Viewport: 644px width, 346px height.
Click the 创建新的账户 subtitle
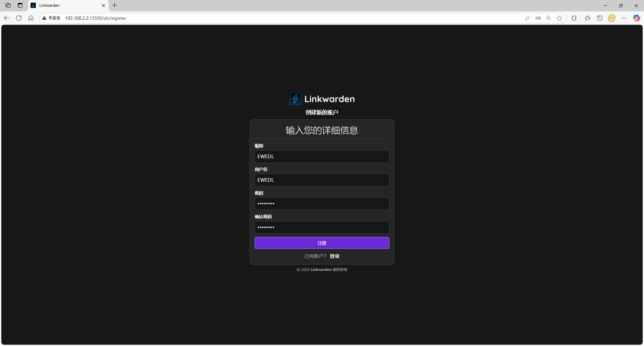pyautogui.click(x=322, y=112)
